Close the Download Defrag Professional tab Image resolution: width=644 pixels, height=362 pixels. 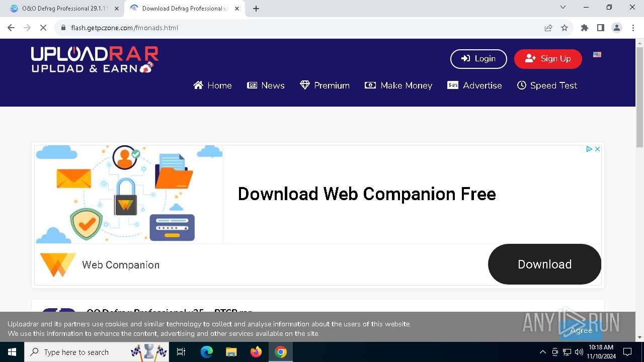[x=237, y=9]
